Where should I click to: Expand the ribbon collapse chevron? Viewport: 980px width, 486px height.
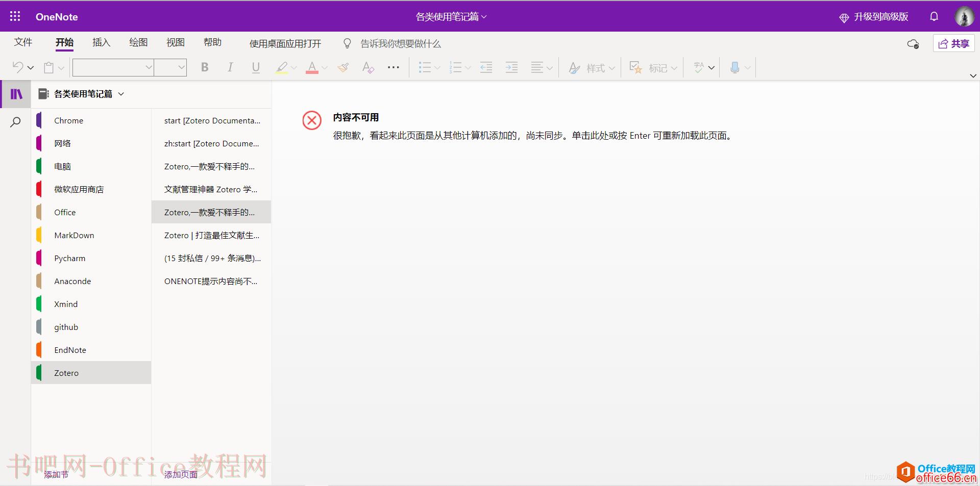pyautogui.click(x=973, y=75)
